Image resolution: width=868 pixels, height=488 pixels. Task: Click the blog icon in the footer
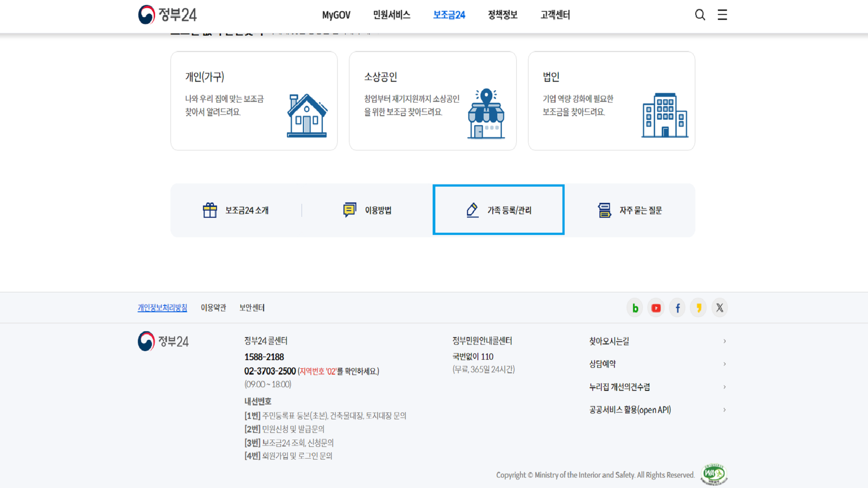click(635, 307)
